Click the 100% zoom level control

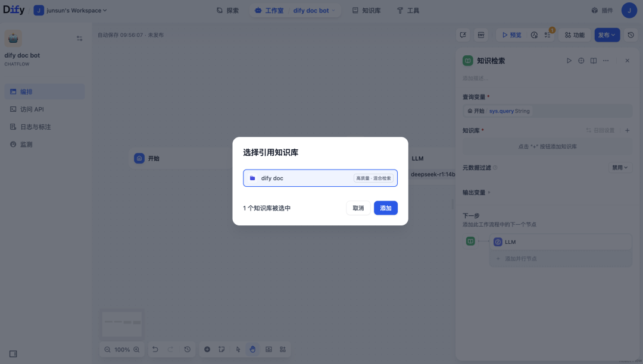pyautogui.click(x=121, y=349)
